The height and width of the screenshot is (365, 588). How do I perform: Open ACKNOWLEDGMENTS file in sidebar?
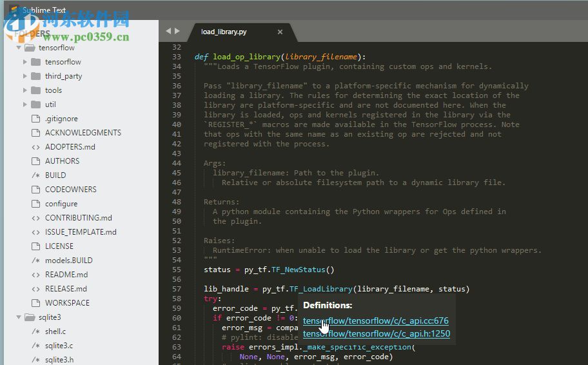coord(83,133)
